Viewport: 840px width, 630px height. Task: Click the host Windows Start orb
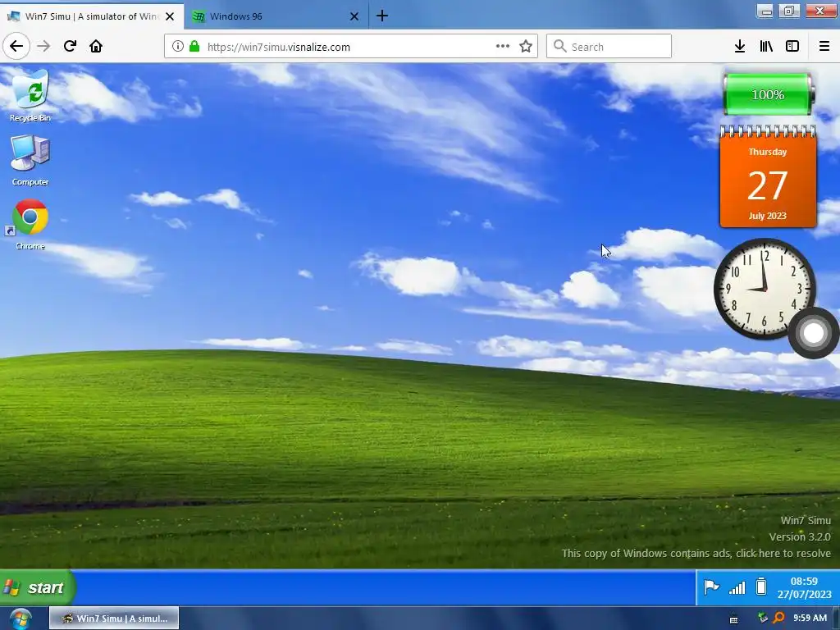(21, 619)
